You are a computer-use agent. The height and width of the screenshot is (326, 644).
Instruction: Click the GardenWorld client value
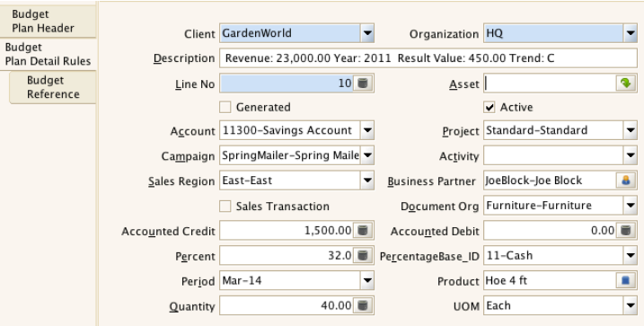pyautogui.click(x=257, y=33)
